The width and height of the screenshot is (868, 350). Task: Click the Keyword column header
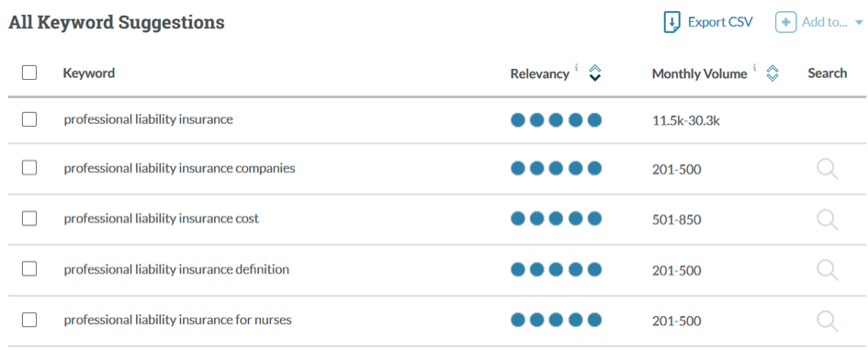(88, 73)
